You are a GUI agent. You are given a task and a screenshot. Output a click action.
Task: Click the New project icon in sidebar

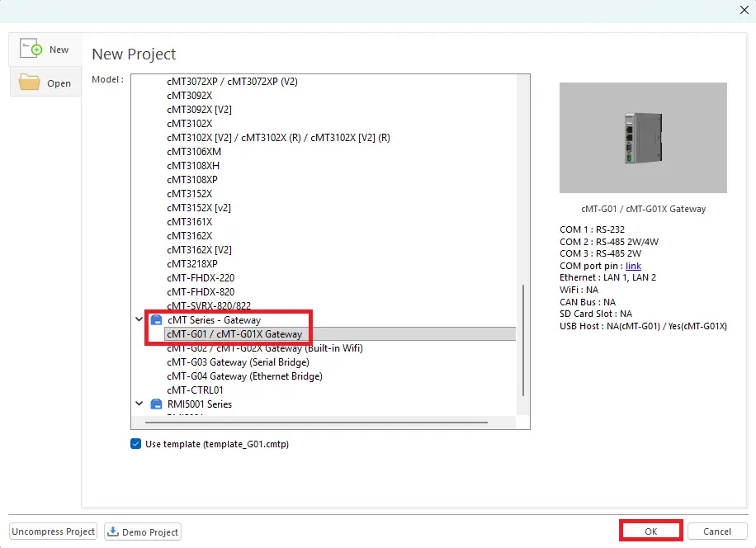tap(31, 49)
